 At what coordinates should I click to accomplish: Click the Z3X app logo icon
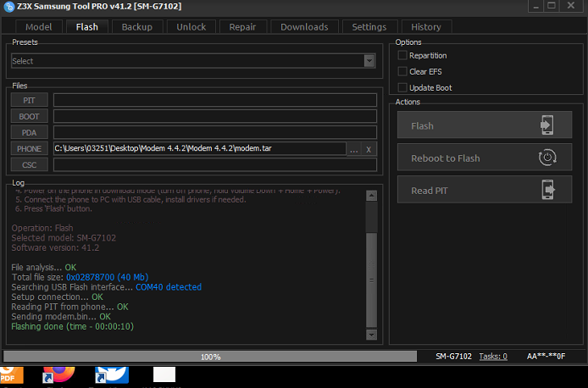point(9,7)
